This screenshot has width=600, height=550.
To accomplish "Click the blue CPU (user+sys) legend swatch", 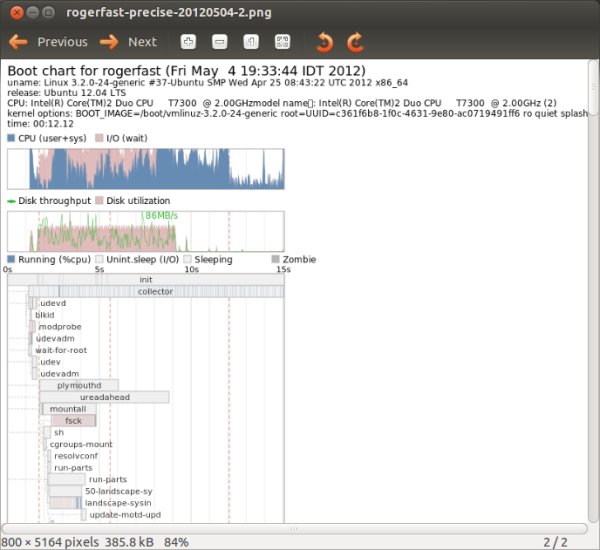I will point(12,138).
